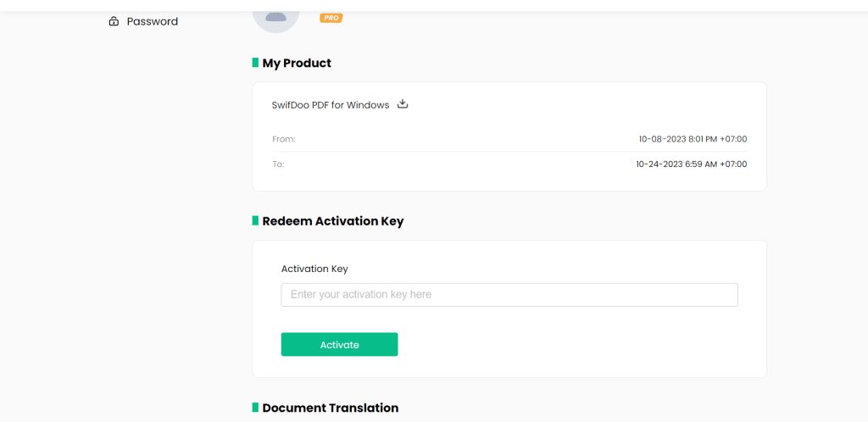
Task: Click the My Product section heading
Action: click(297, 63)
